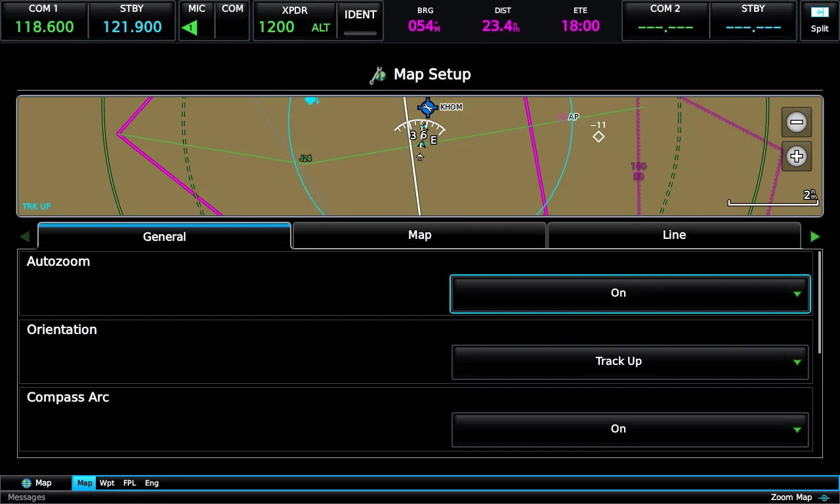Click the J24 airway label on map
Viewport: 840px width, 504px height.
(305, 158)
